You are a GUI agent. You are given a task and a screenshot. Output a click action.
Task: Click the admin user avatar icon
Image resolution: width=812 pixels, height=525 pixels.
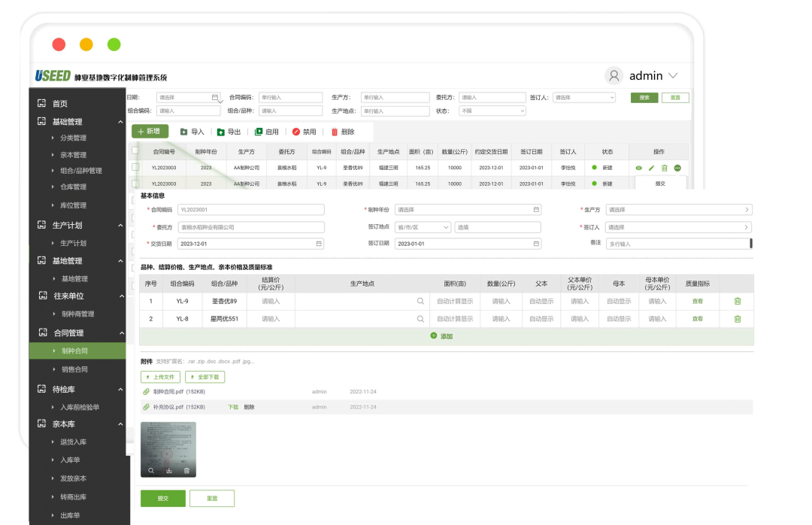point(614,76)
